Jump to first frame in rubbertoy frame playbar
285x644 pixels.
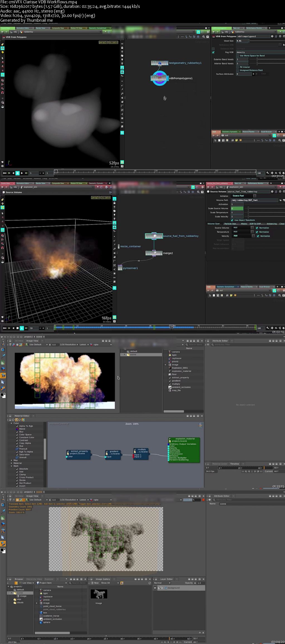[x=4, y=173]
